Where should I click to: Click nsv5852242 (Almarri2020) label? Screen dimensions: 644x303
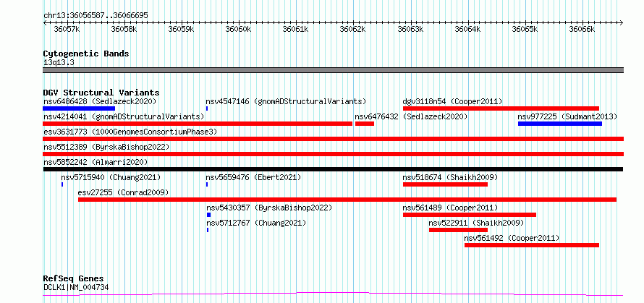(96, 162)
